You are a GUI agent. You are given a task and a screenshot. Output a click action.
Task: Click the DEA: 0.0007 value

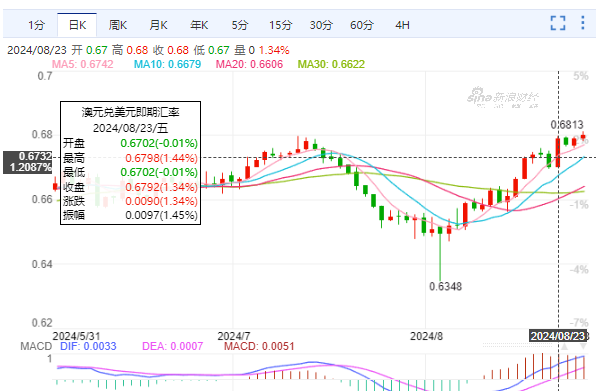173,346
